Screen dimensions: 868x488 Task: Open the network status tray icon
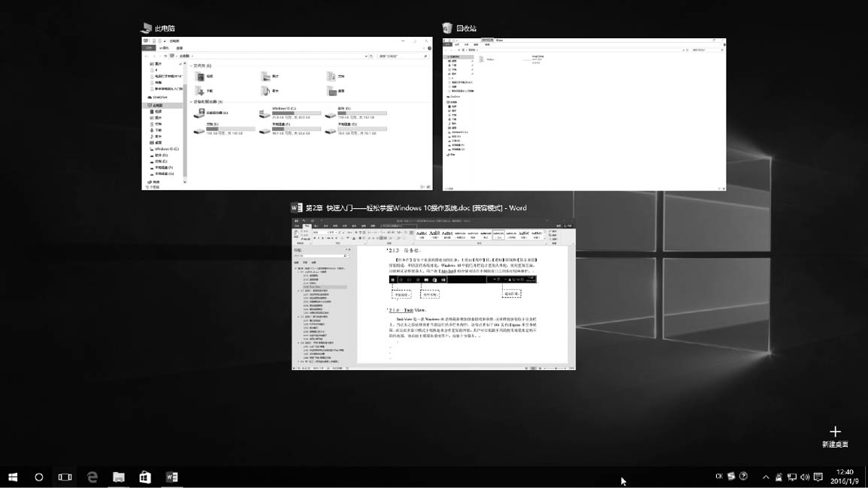pyautogui.click(x=791, y=477)
